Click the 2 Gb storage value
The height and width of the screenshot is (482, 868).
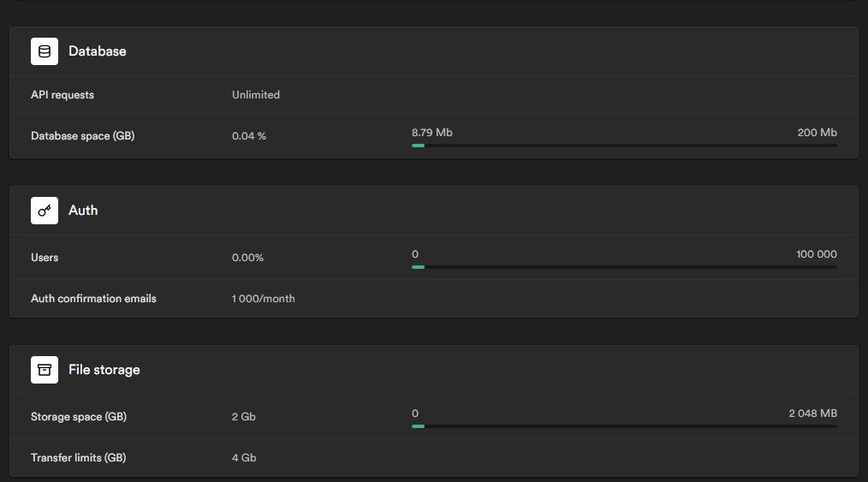coord(244,417)
